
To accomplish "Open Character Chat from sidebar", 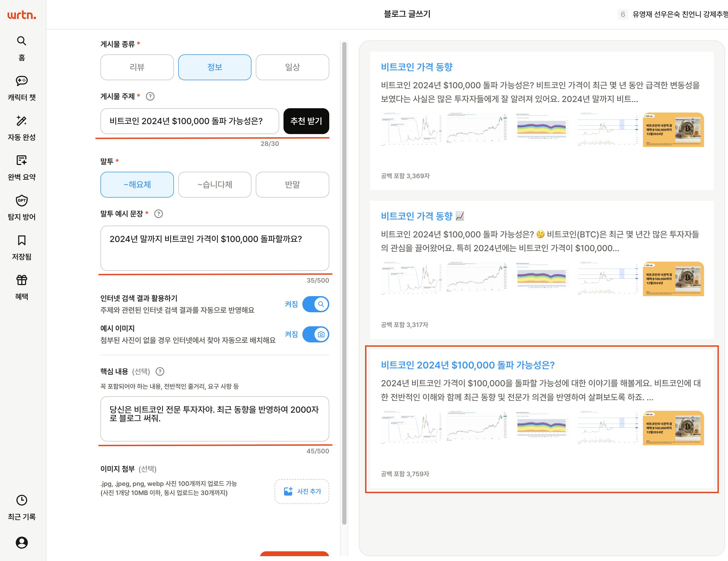I will tap(22, 81).
